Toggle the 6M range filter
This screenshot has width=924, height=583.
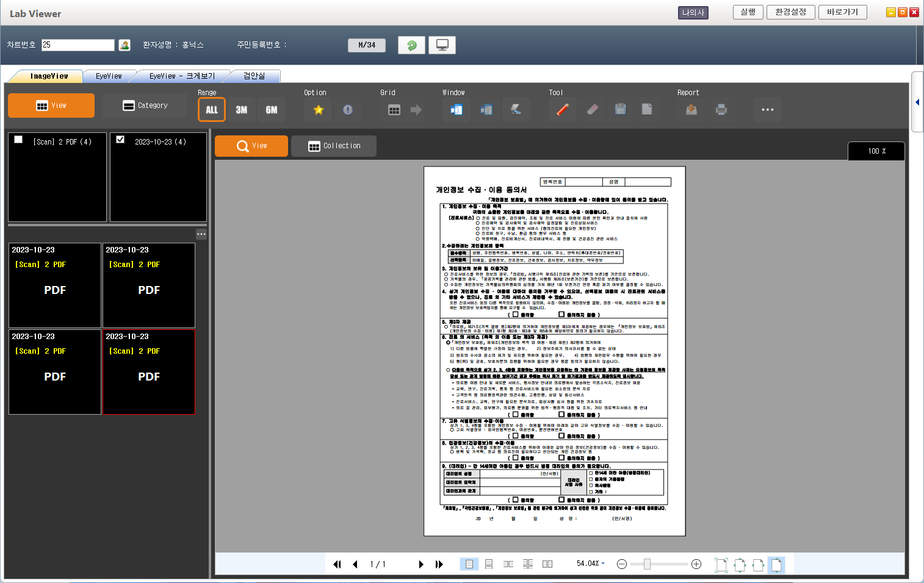point(272,110)
